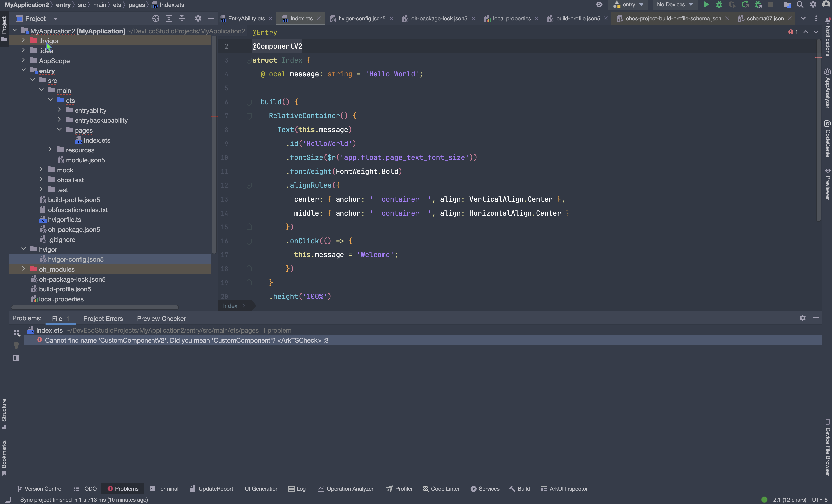Switch to hvigor-config.json5 editor tab
832x504 pixels.
pos(362,19)
